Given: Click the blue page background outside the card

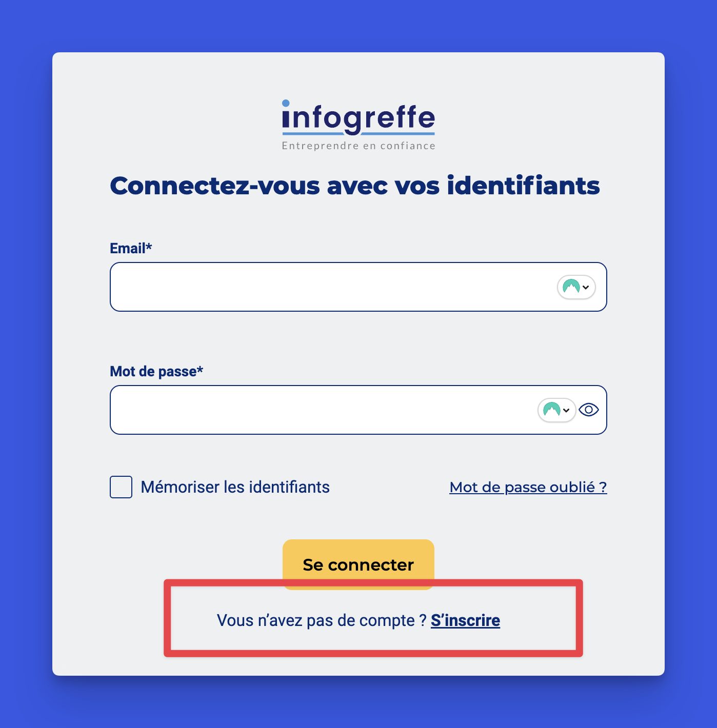Looking at the screenshot, I should click(26, 359).
